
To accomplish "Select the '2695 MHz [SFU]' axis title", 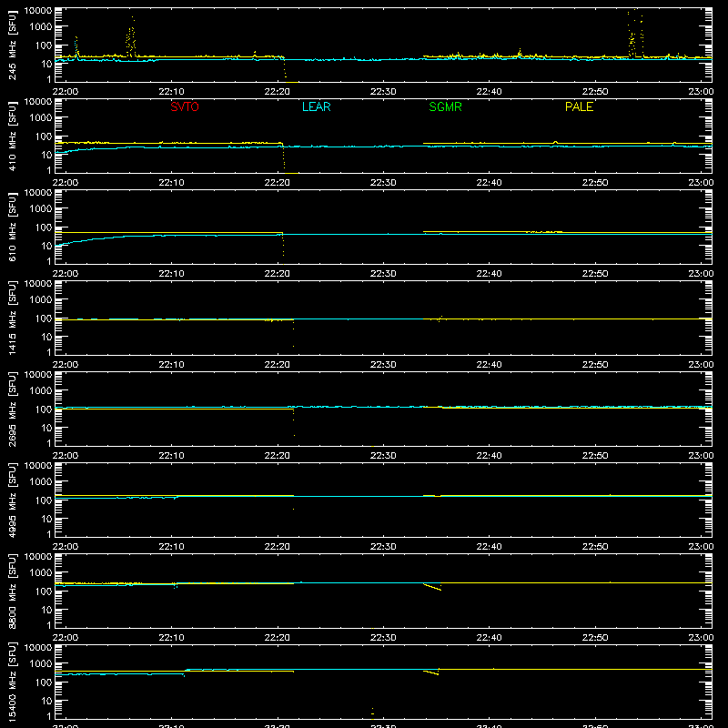I will [12, 409].
